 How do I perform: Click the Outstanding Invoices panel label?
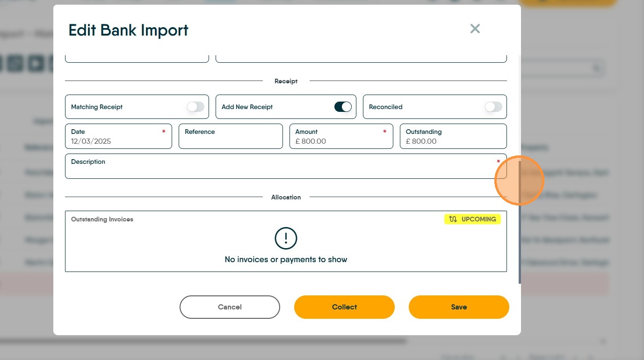point(102,219)
